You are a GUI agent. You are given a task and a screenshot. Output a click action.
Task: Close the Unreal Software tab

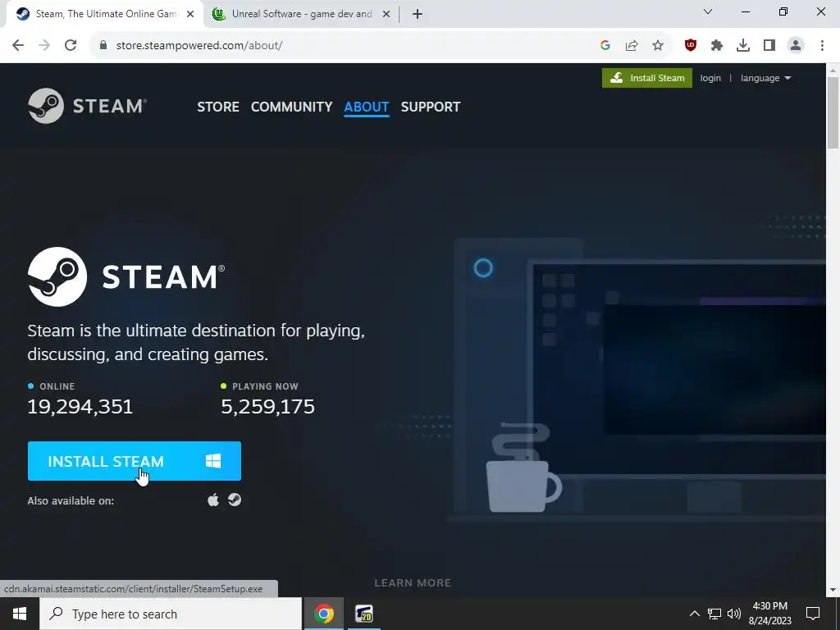(386, 14)
